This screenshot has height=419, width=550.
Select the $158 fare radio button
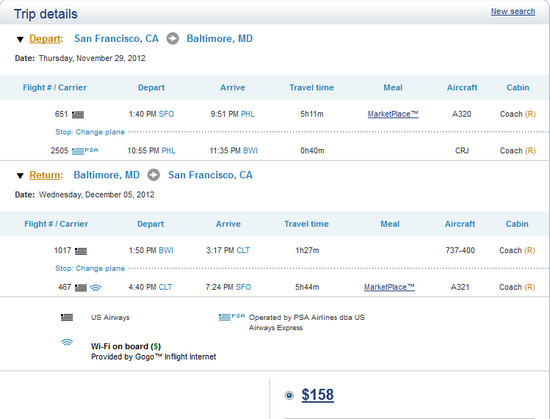coord(289,395)
